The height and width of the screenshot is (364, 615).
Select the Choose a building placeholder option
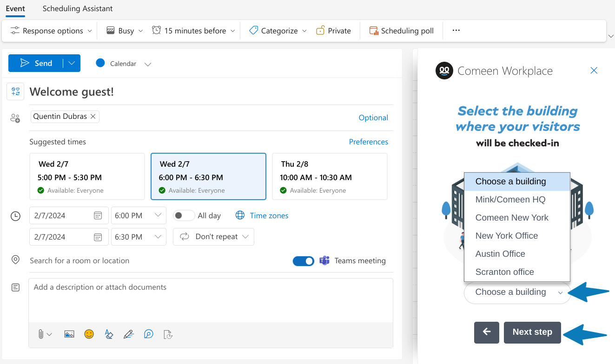coord(517,182)
